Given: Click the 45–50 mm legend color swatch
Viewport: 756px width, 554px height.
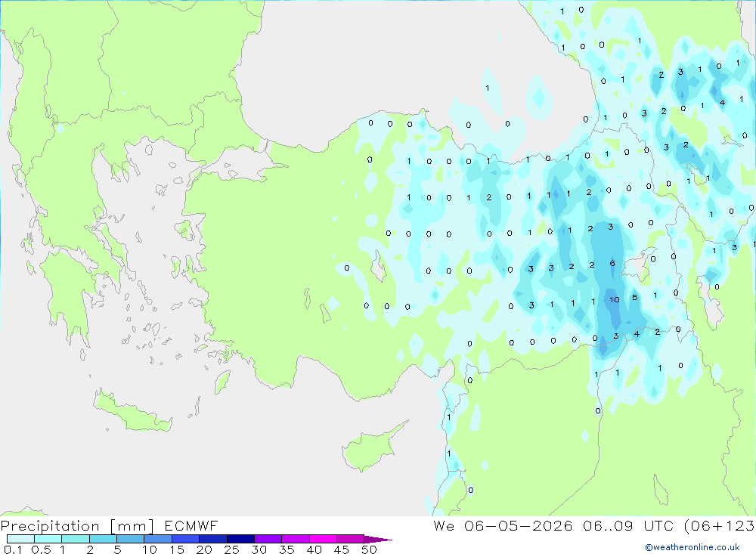Looking at the screenshot, I should click(x=351, y=539).
